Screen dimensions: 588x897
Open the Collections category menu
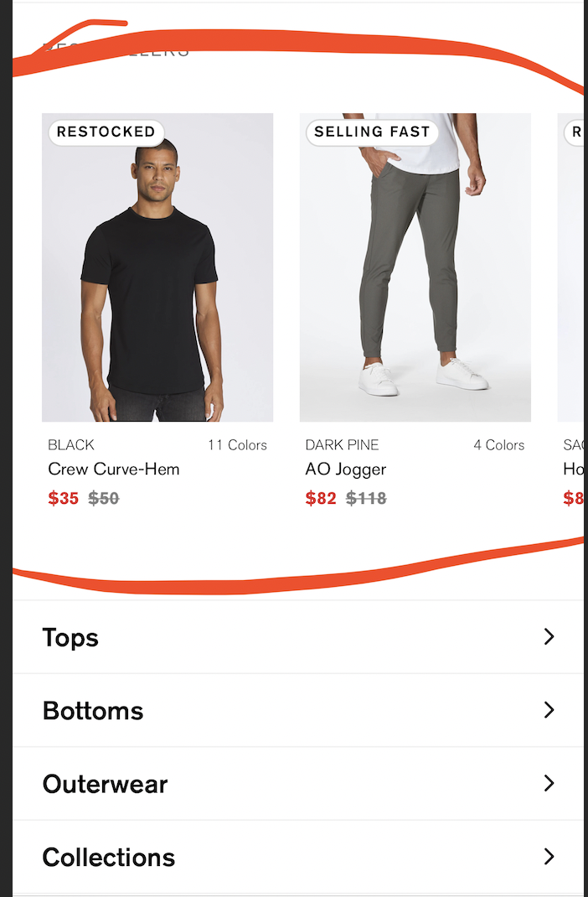297,857
